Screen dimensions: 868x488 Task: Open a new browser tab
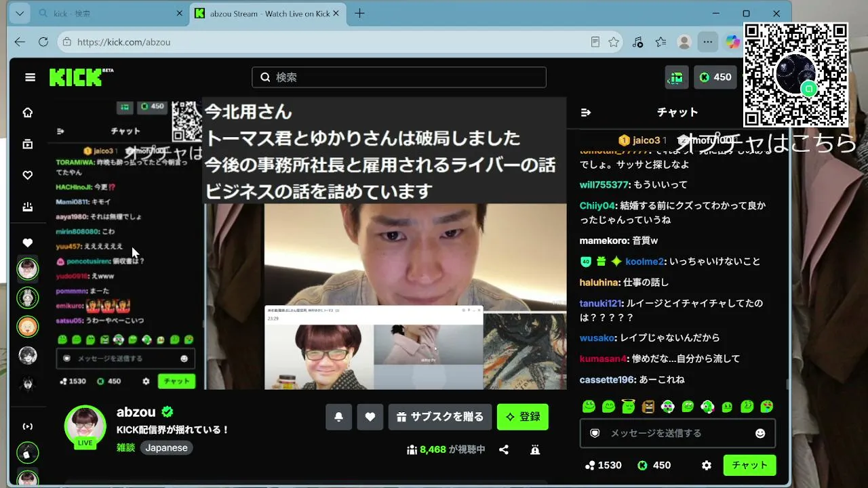click(359, 14)
